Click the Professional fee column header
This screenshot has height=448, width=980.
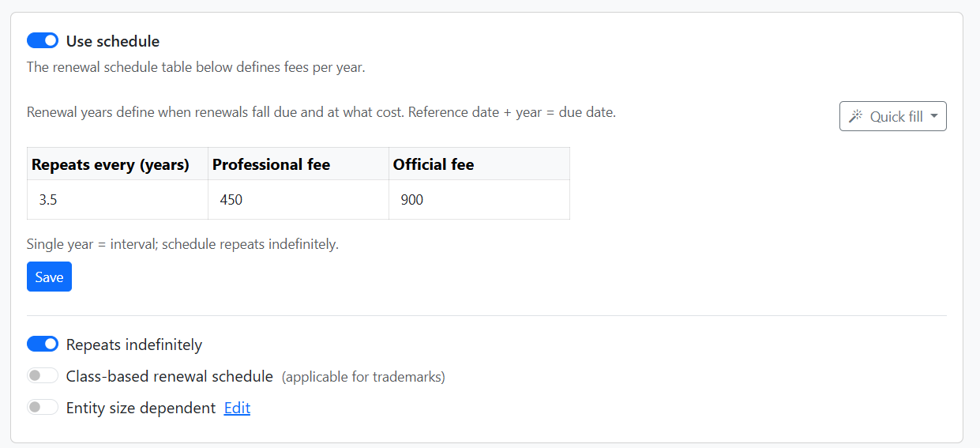[x=271, y=164]
